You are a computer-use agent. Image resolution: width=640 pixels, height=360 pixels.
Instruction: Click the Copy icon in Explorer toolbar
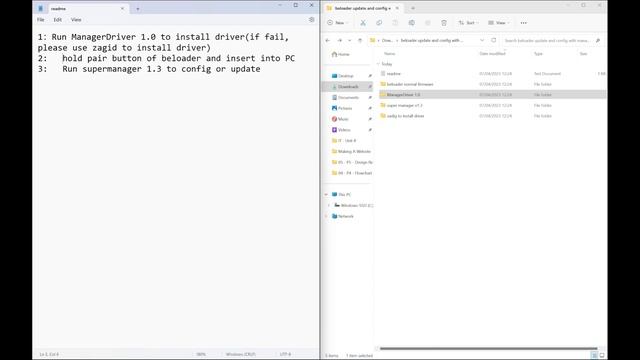click(x=379, y=23)
